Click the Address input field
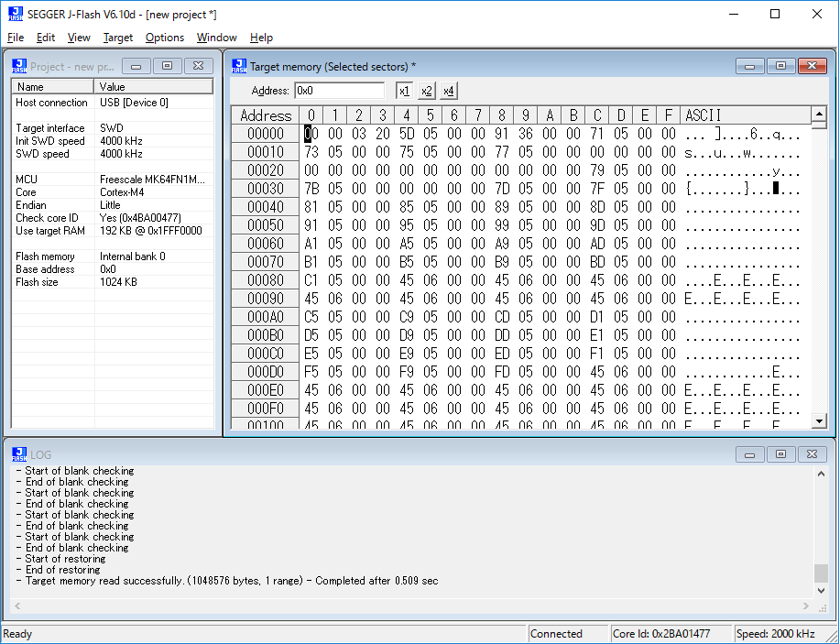Screen dimensions: 840x644 coord(339,91)
